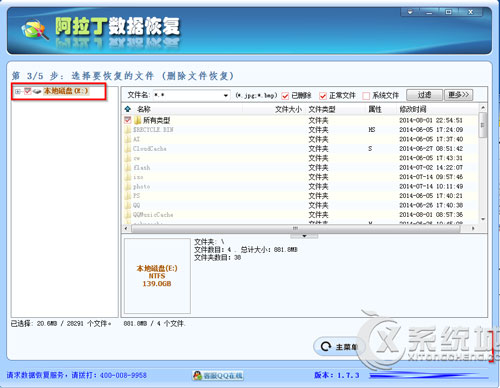The width and height of the screenshot is (500, 388).
Task: Click the $RECYCLE.BIN folder icon
Action: (x=128, y=130)
